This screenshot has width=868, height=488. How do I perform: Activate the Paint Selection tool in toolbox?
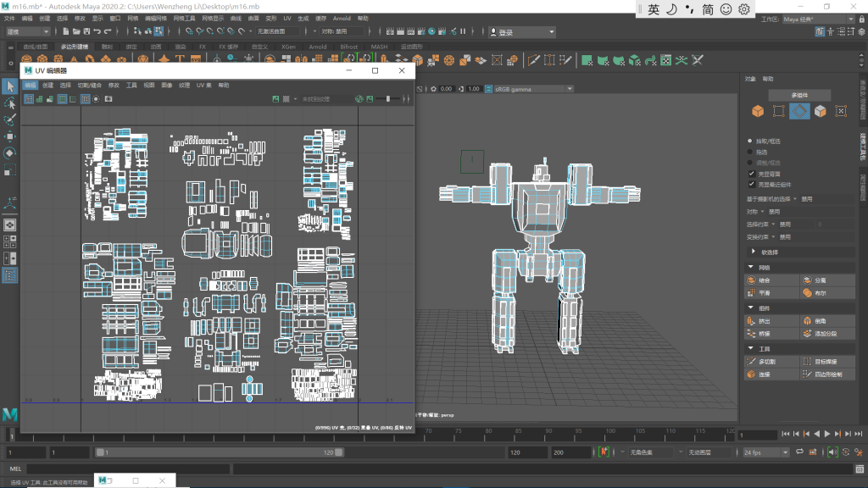coord(10,119)
